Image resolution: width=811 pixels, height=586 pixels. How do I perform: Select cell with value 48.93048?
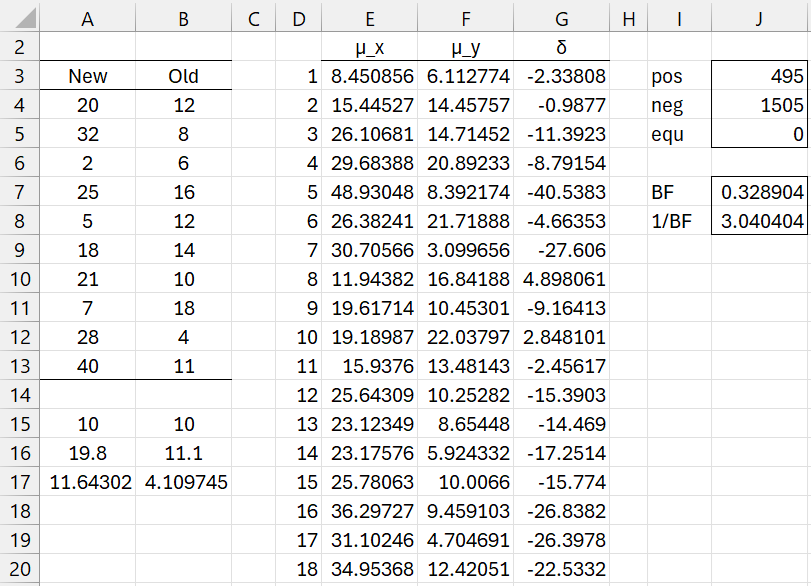coord(369,192)
